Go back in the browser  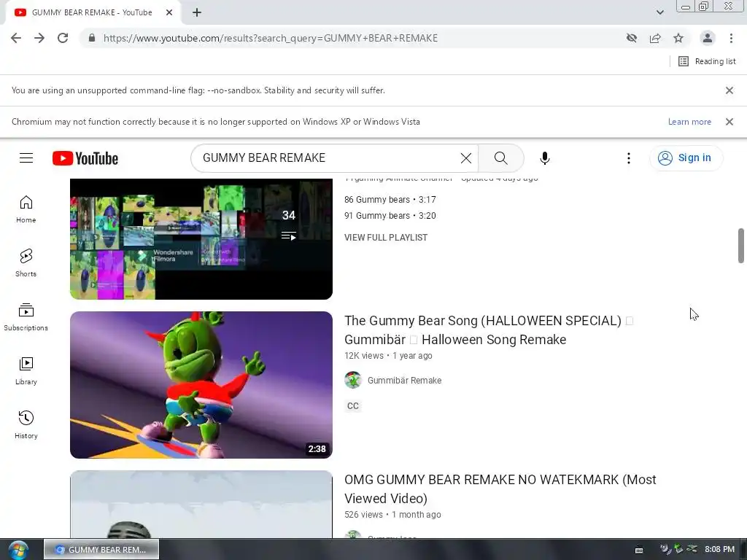(x=16, y=38)
